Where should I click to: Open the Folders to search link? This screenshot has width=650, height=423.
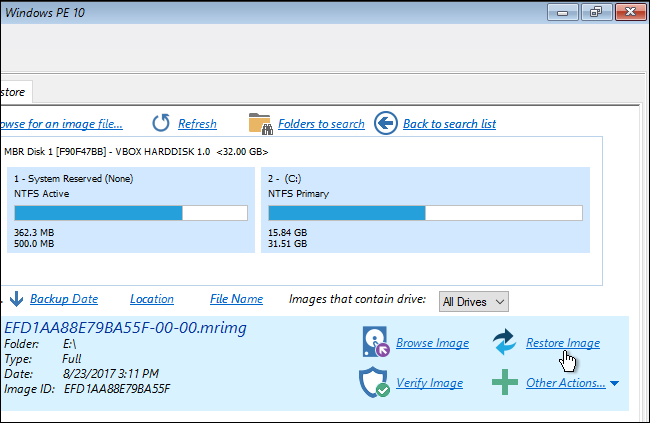(321, 124)
